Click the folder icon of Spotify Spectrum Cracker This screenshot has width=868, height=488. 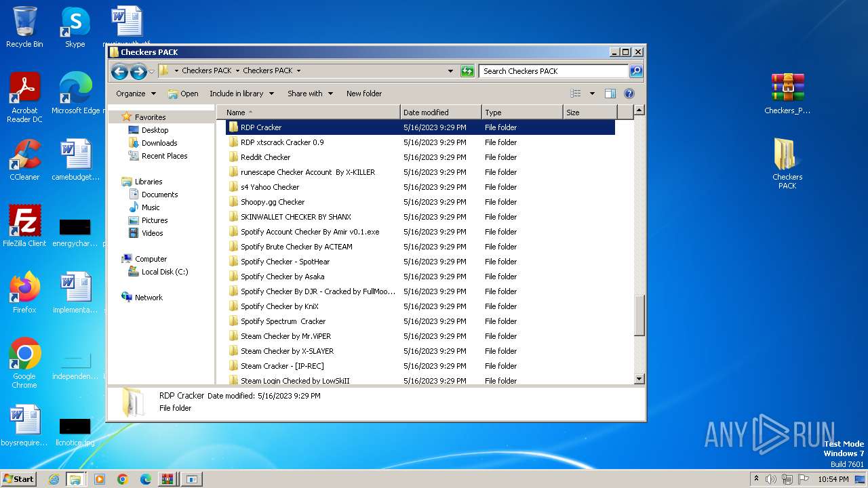(x=233, y=321)
